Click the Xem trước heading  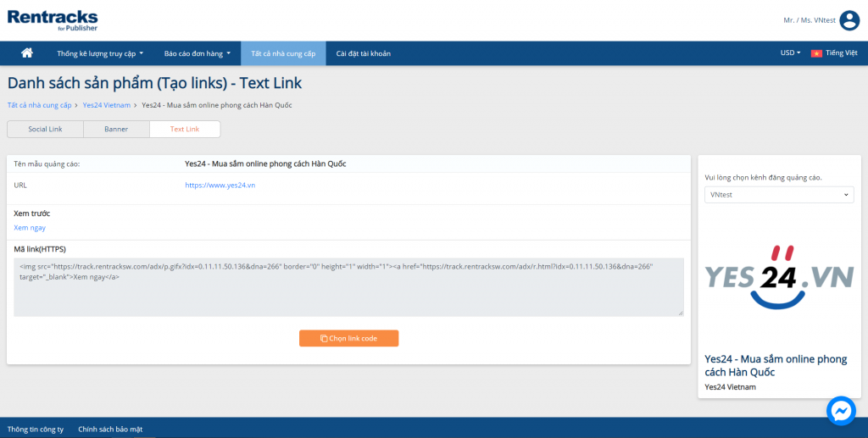(32, 213)
